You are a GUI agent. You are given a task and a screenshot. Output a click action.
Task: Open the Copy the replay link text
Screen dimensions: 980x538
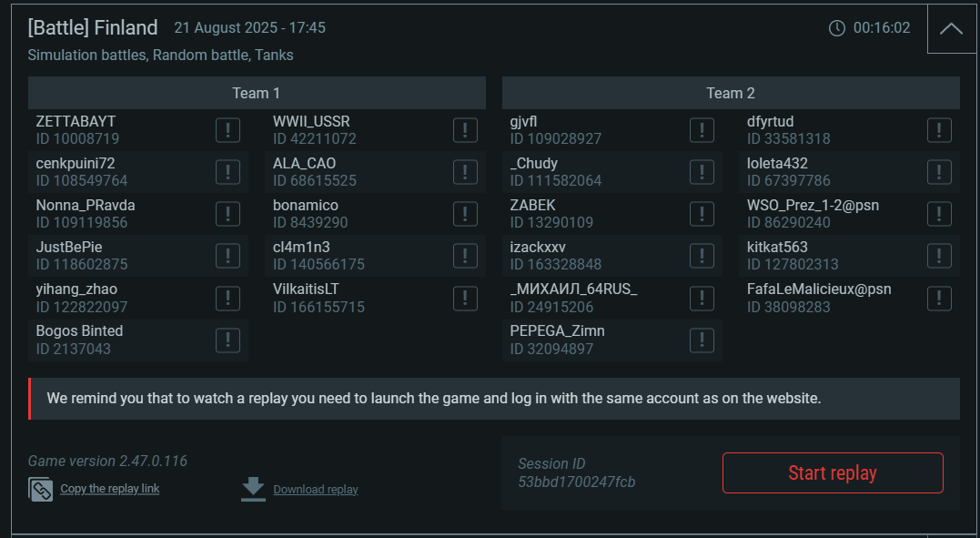110,489
